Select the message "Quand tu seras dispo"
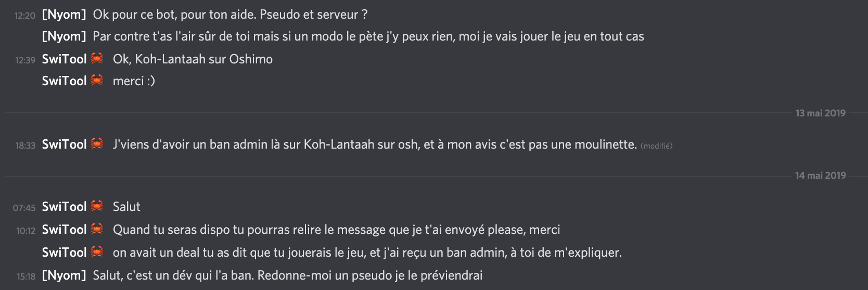This screenshot has width=868, height=290. [336, 230]
